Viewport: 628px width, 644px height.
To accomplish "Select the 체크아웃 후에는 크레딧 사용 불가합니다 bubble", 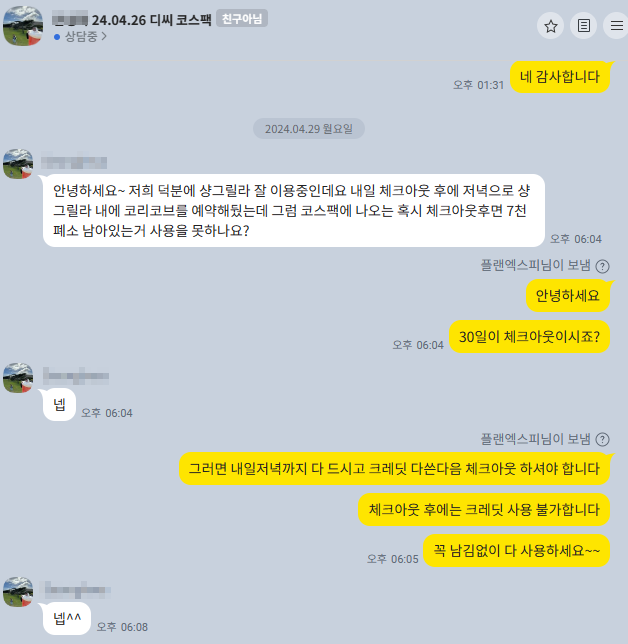I will coord(484,510).
